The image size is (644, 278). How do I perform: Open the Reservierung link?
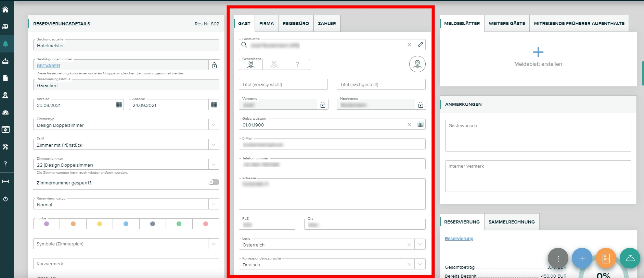pyautogui.click(x=459, y=239)
